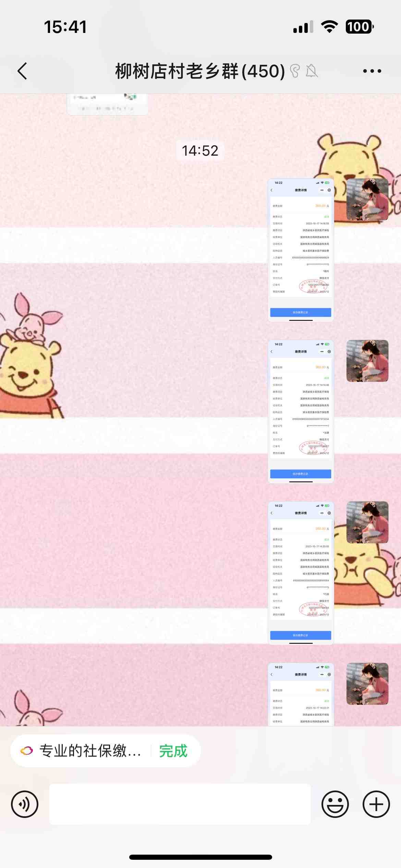
Task: Open the 专业的社保缴... mini program
Action: (x=90, y=751)
